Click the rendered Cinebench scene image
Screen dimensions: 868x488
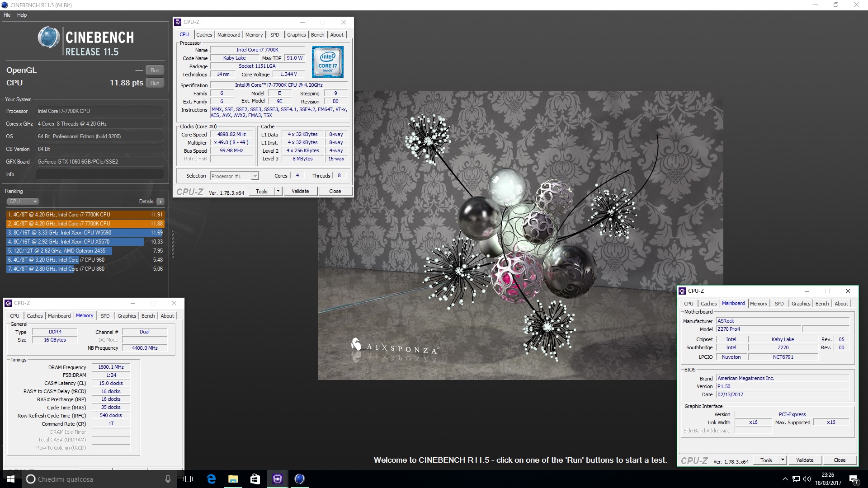[520, 235]
